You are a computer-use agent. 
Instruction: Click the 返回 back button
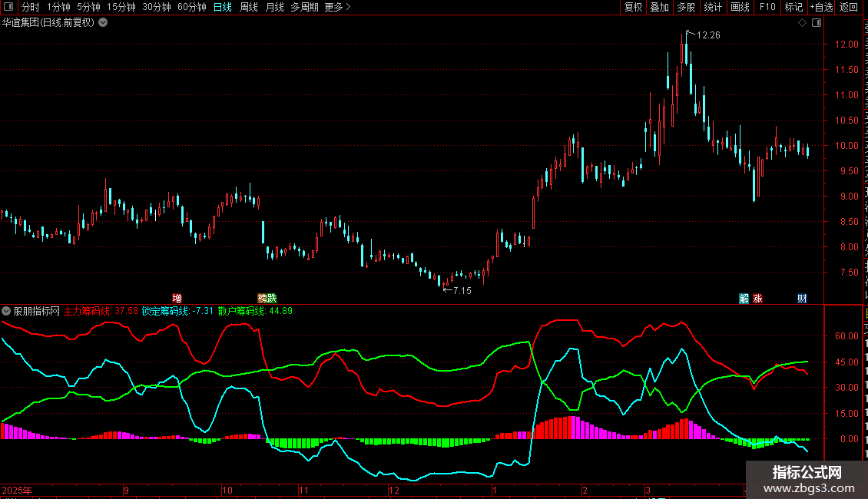(x=848, y=7)
